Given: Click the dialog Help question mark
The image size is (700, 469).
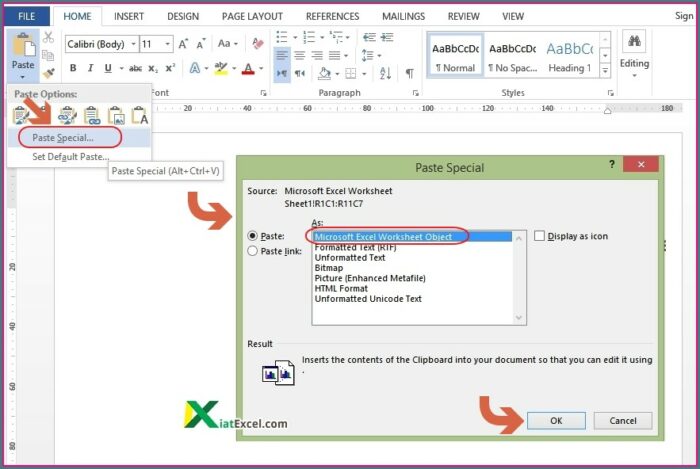Looking at the screenshot, I should point(612,164).
